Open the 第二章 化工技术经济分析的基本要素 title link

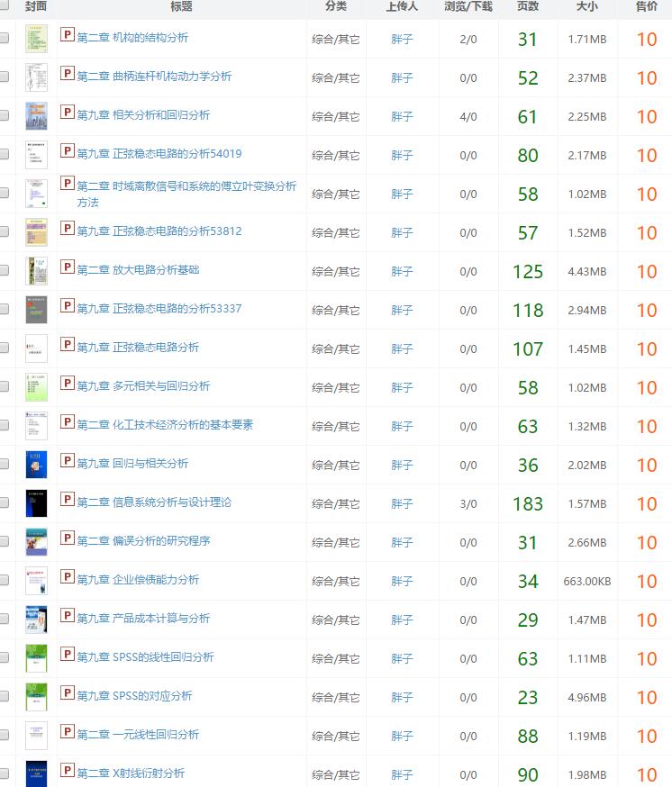165,425
